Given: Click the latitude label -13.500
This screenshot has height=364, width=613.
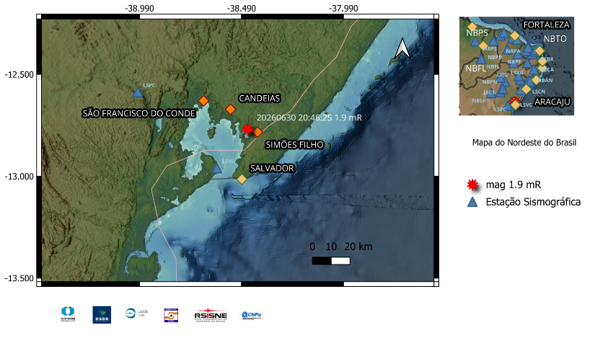Looking at the screenshot, I should pos(19,278).
